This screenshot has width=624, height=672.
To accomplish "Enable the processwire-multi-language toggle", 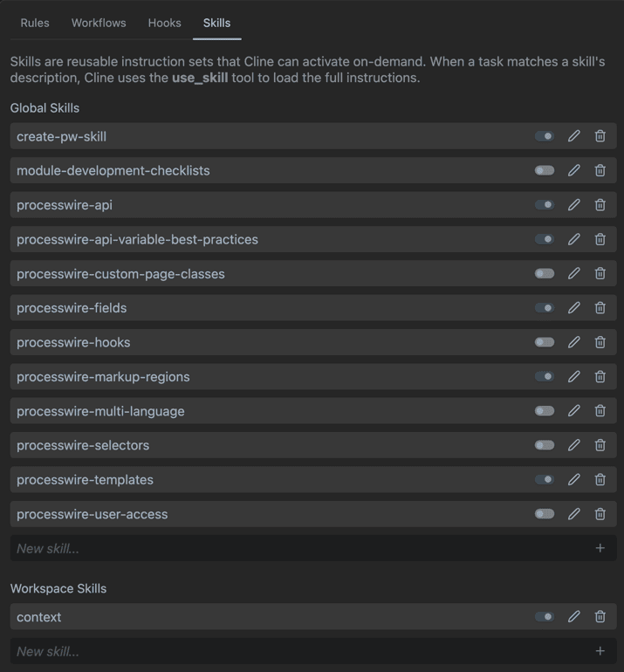I will coord(545,411).
